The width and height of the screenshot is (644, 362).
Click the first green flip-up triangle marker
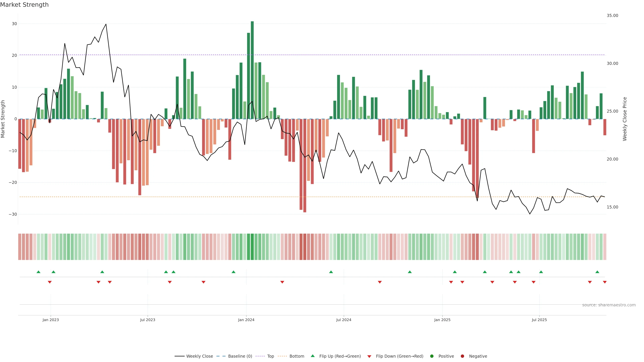(38, 272)
